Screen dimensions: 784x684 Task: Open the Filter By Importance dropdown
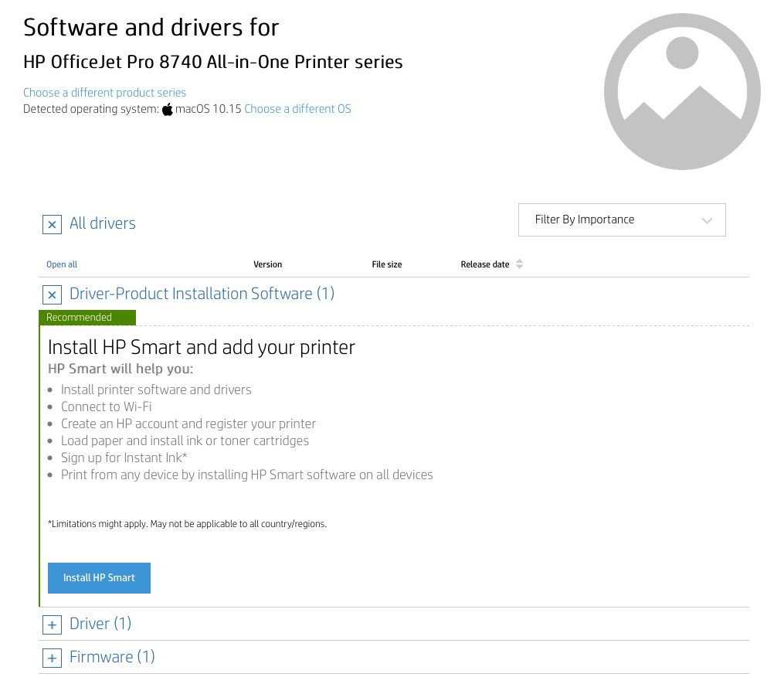(622, 219)
